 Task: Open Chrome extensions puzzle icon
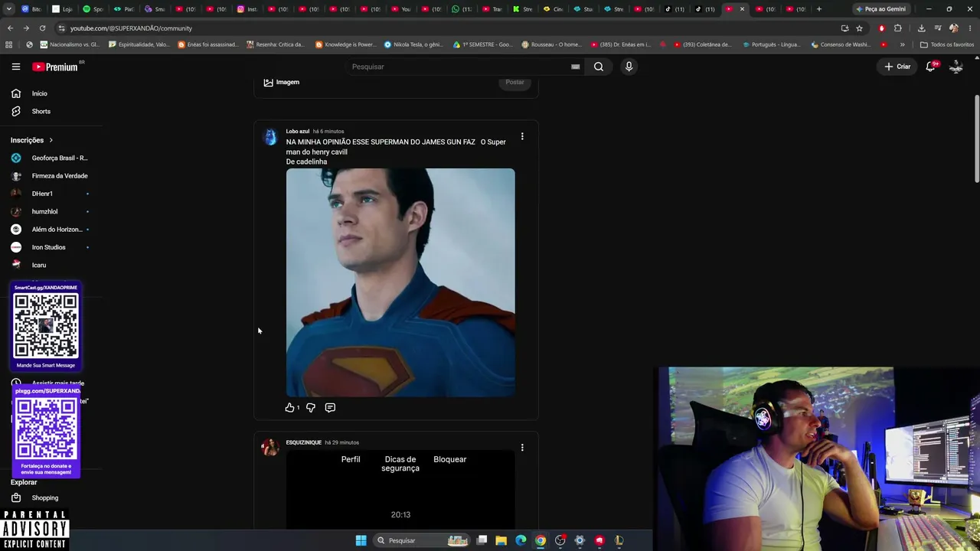tap(898, 28)
